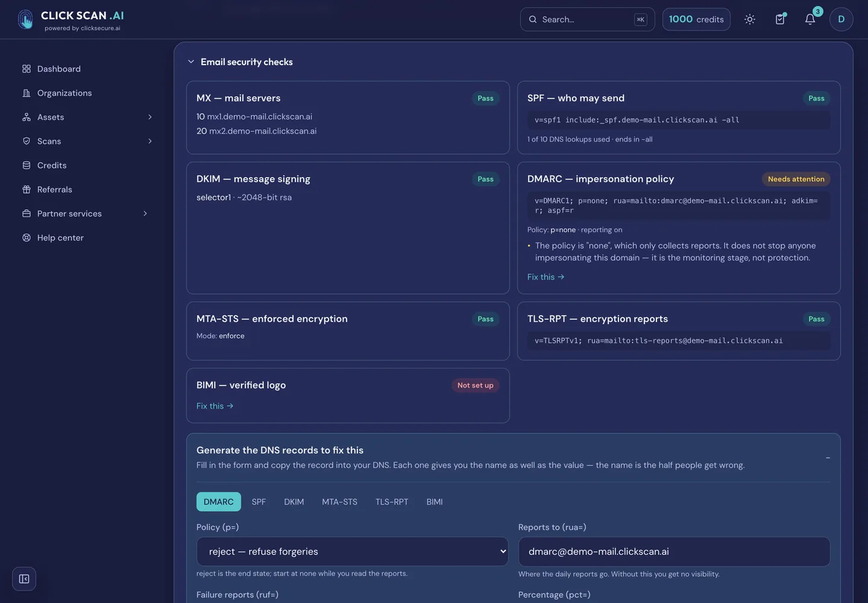This screenshot has width=868, height=603.
Task: Expand the Assets submenu chevron
Action: tap(150, 117)
